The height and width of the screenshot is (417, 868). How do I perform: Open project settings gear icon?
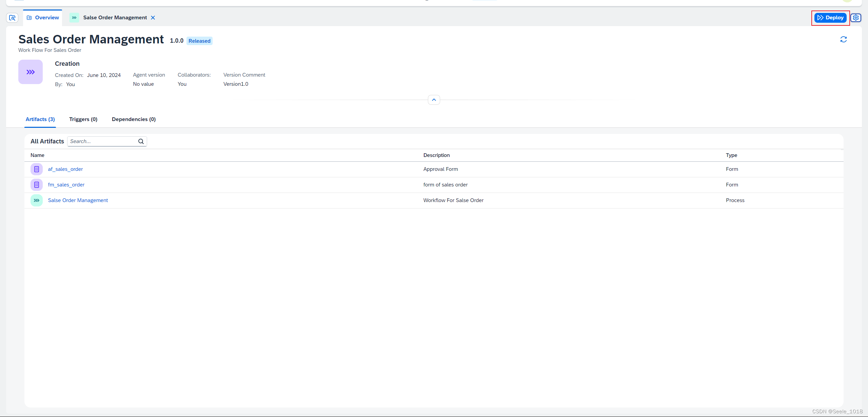pyautogui.click(x=856, y=18)
